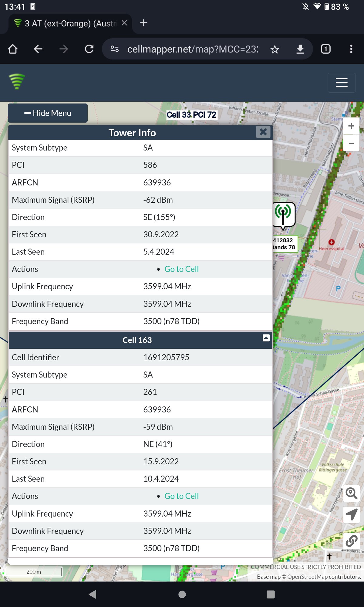
Task: Open the map search magnifier tool
Action: tap(352, 493)
